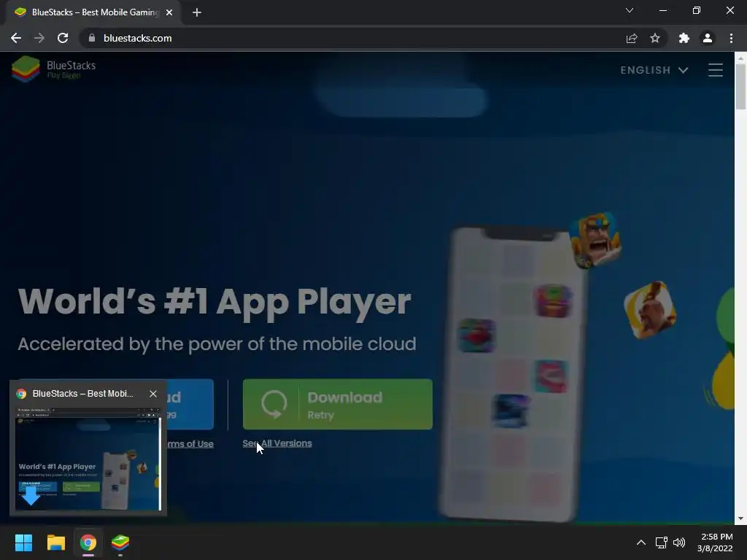Open the hamburger menu on the site

715,70
